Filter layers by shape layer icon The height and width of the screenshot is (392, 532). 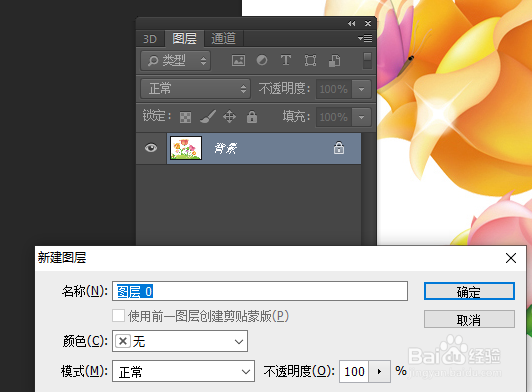310,61
